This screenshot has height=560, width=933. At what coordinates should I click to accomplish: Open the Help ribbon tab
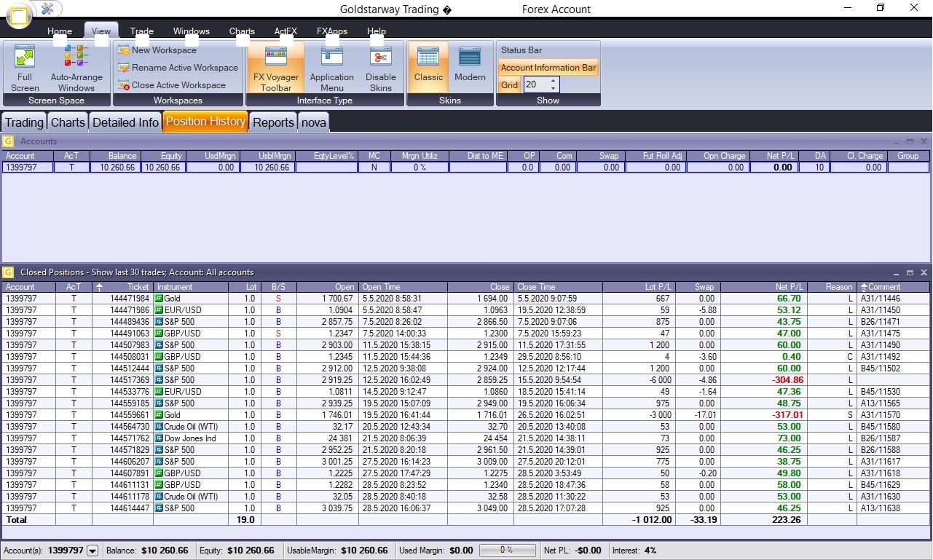[x=377, y=31]
